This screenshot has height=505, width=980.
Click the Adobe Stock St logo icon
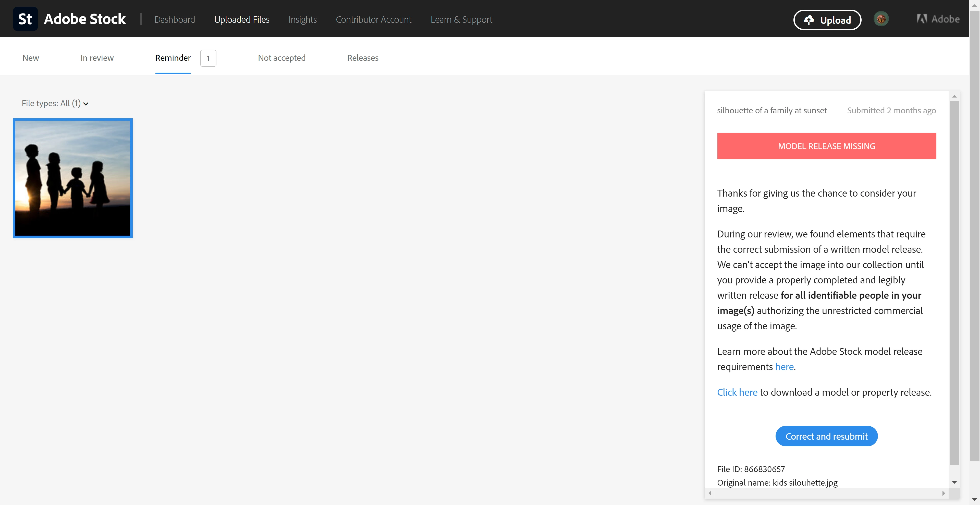25,19
